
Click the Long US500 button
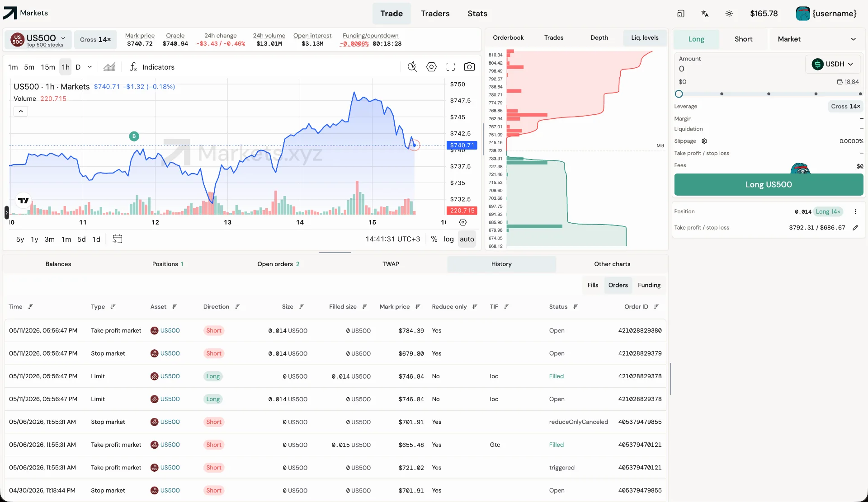tap(769, 185)
